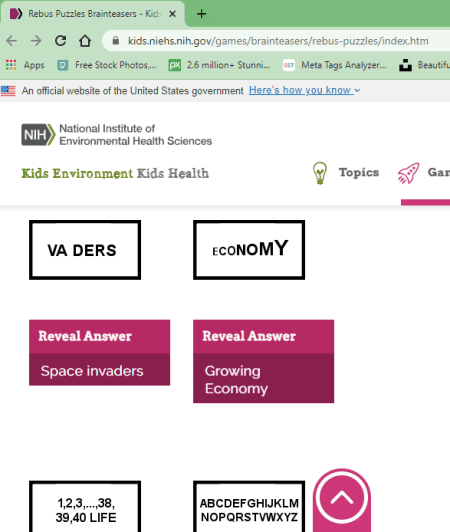Expand 'Here's how you know' dropdown
This screenshot has width=450, height=532.
(304, 90)
